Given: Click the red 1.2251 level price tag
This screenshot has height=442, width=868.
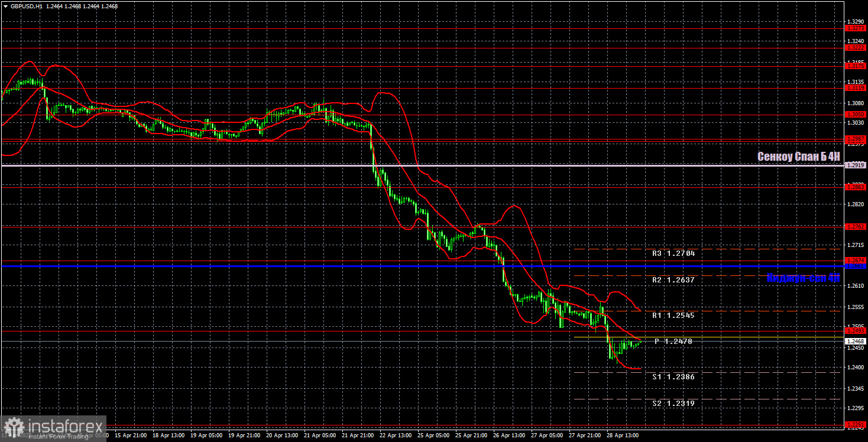Looking at the screenshot, I should coord(855,424).
